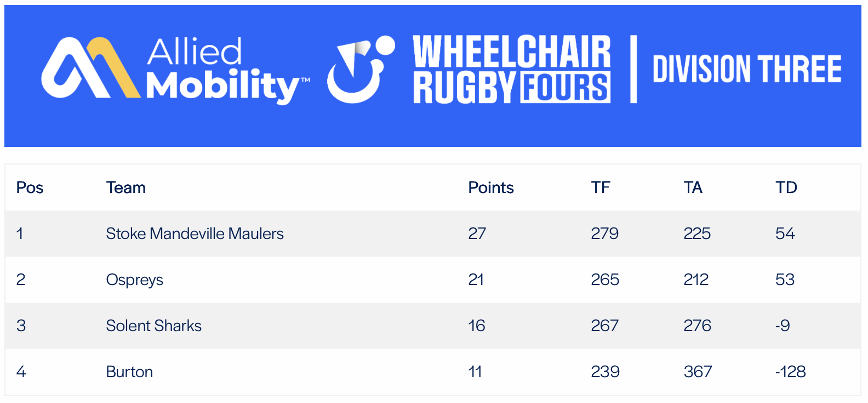The width and height of the screenshot is (868, 403).
Task: Open the Stoke Mandeville Maulers team entry
Action: (x=195, y=234)
